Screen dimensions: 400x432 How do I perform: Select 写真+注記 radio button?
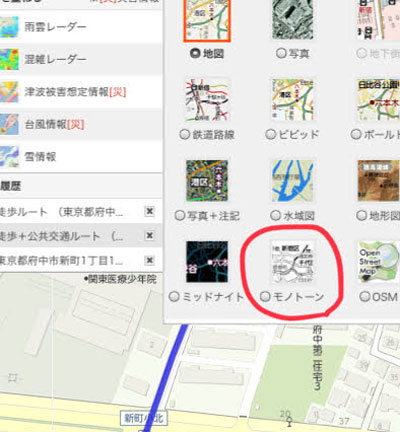point(180,216)
